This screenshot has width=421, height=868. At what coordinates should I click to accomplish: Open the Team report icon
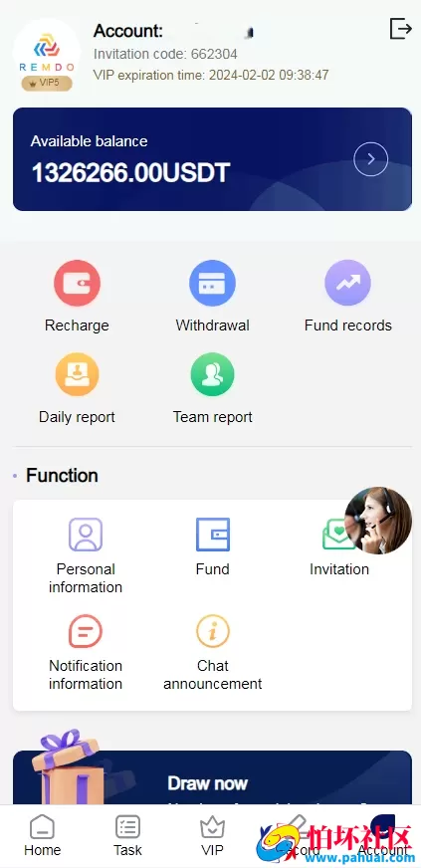pyautogui.click(x=212, y=374)
